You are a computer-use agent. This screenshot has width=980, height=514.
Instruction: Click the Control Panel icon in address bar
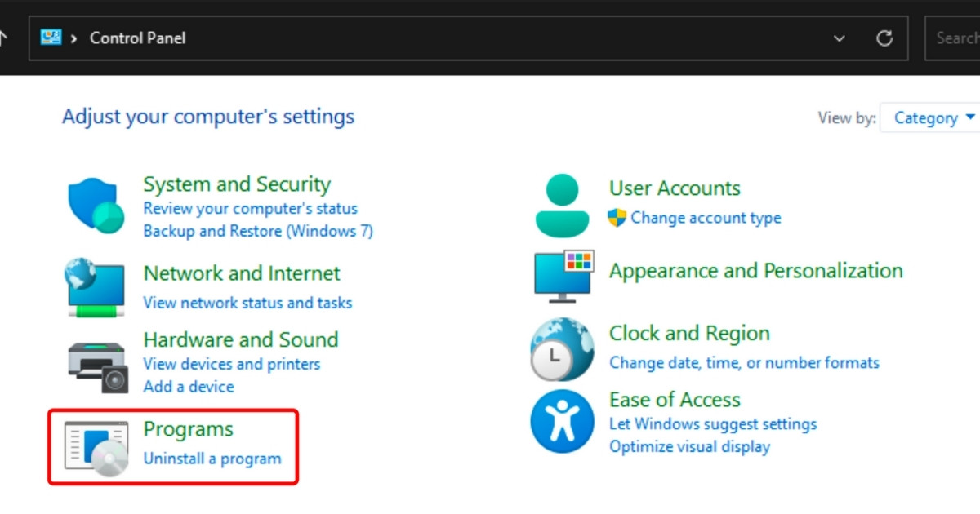pyautogui.click(x=51, y=38)
